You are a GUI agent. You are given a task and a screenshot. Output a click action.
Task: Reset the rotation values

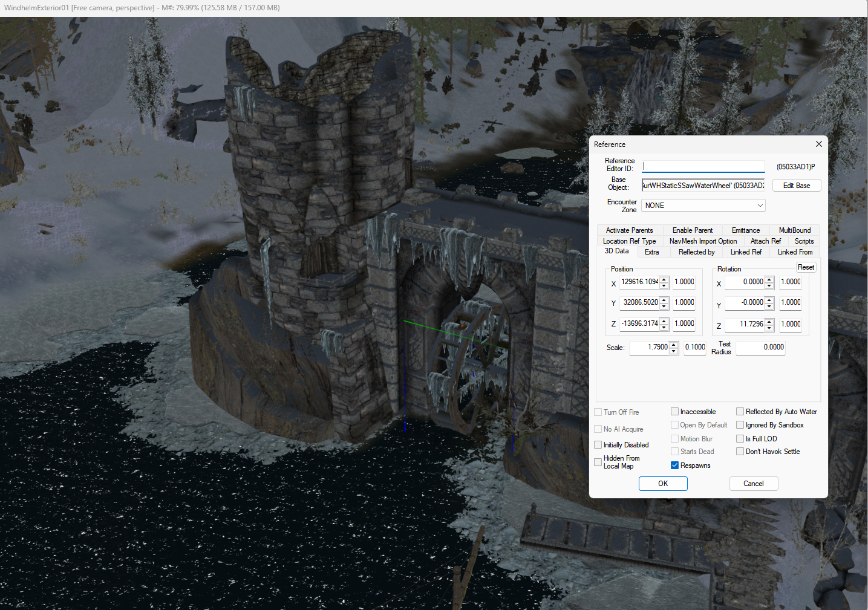click(806, 267)
